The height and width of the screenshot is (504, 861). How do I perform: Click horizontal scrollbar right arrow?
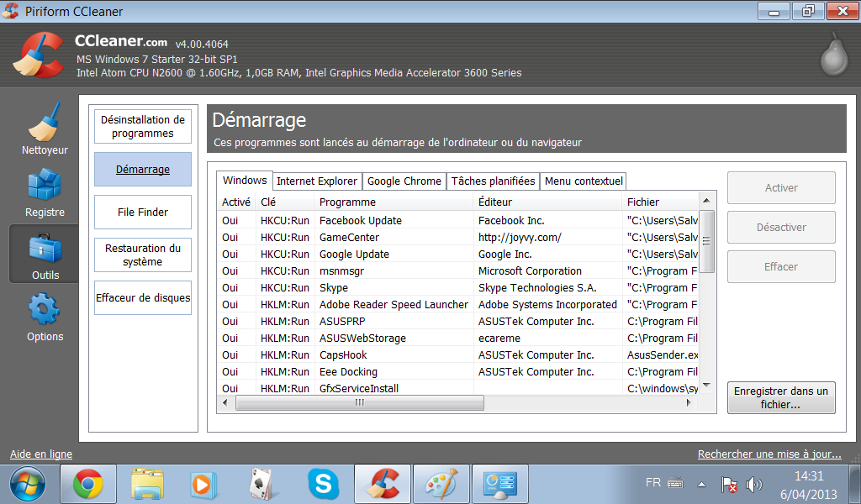[689, 402]
